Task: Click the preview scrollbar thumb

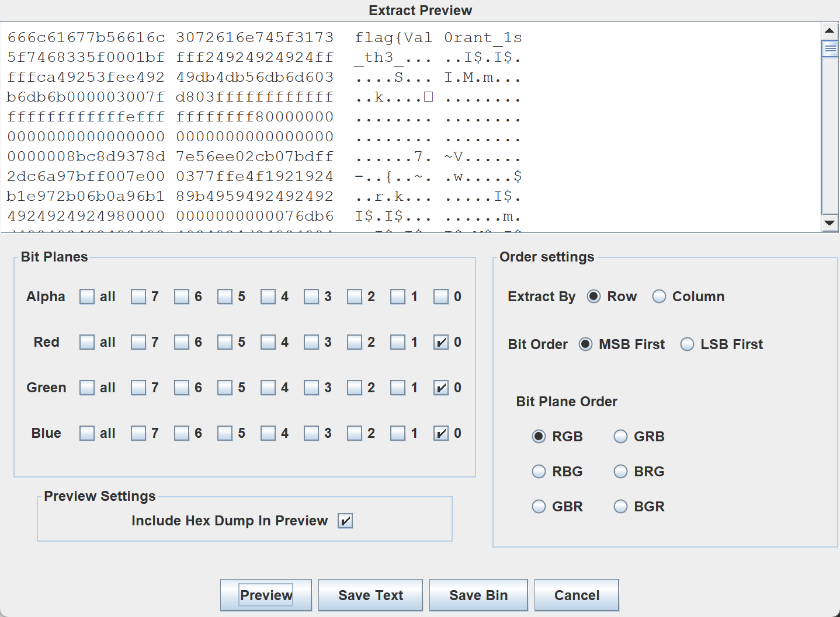Action: click(x=829, y=48)
